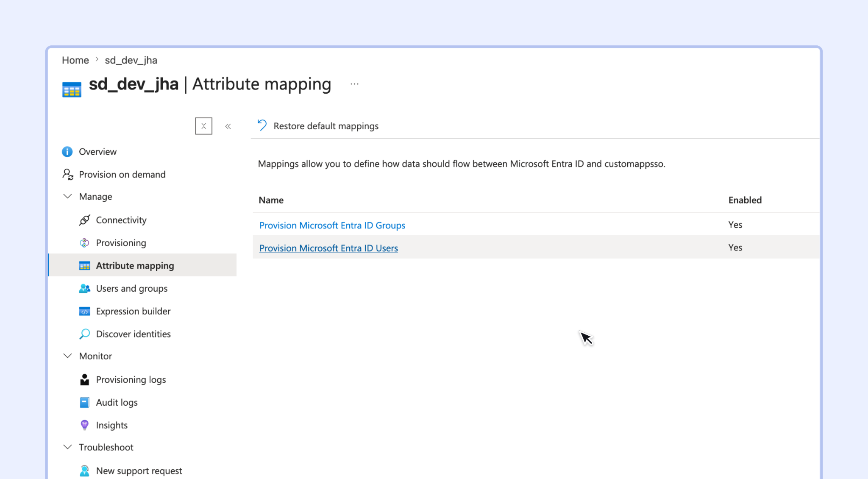
Task: Collapse the Troubleshoot section chevron
Action: [67, 447]
